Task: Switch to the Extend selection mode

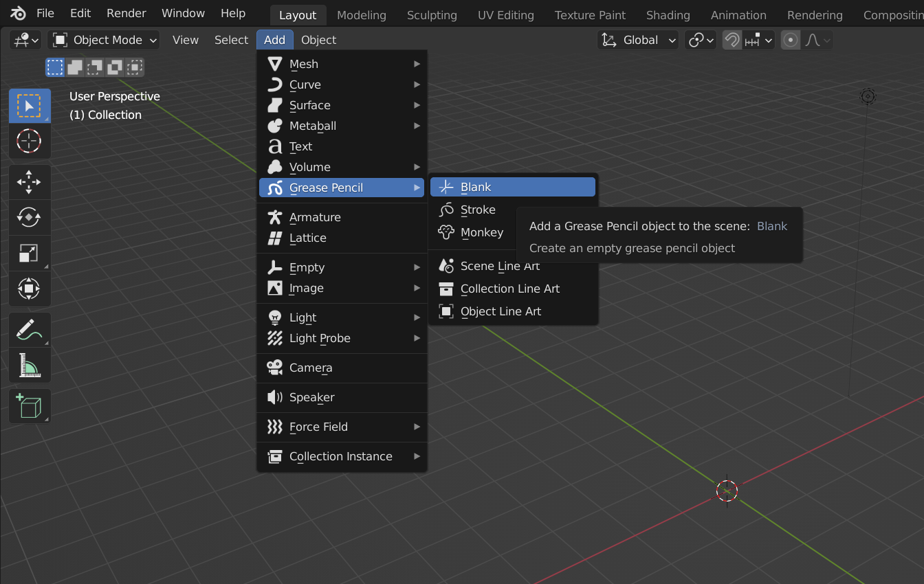Action: tap(74, 67)
